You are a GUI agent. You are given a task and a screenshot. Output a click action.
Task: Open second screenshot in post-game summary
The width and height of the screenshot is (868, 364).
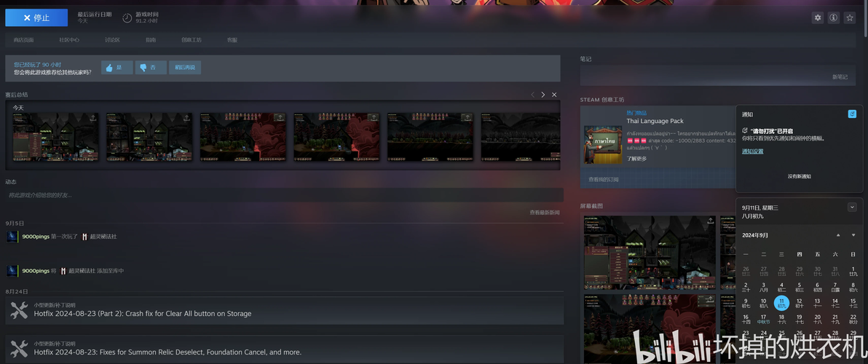pyautogui.click(x=149, y=137)
